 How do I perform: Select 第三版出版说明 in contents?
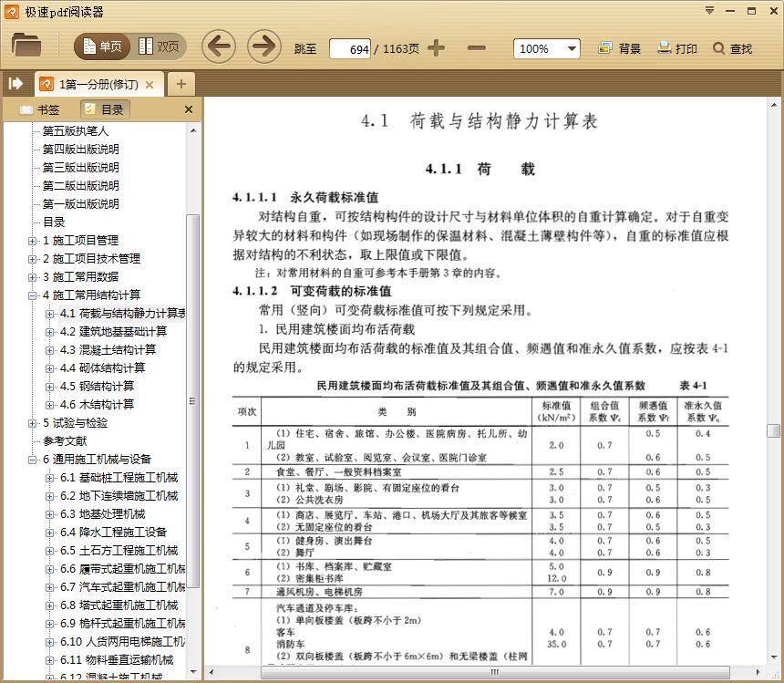pyautogui.click(x=80, y=168)
